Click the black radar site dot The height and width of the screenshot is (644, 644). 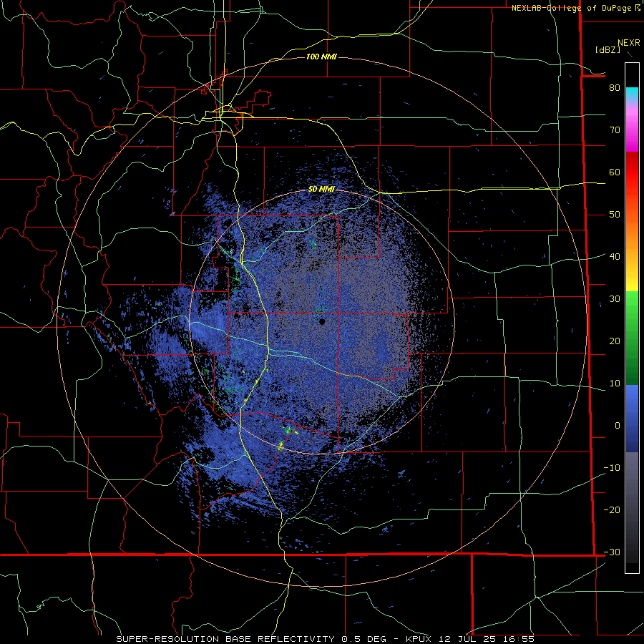coord(322,321)
